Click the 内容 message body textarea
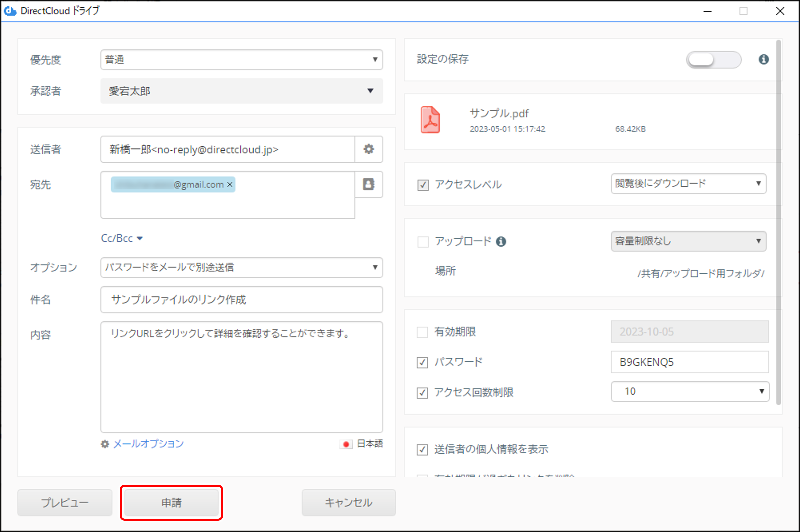Image resolution: width=800 pixels, height=532 pixels. pyautogui.click(x=241, y=377)
